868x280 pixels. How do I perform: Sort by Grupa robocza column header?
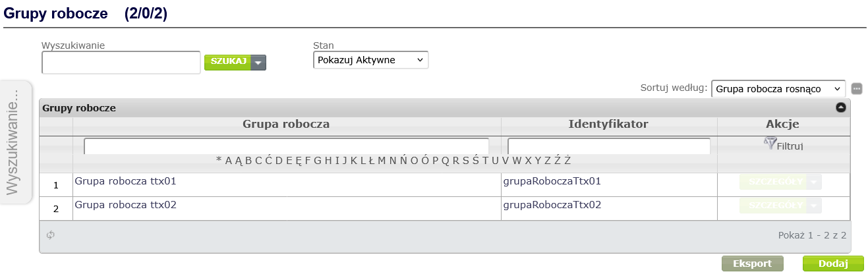(x=286, y=124)
